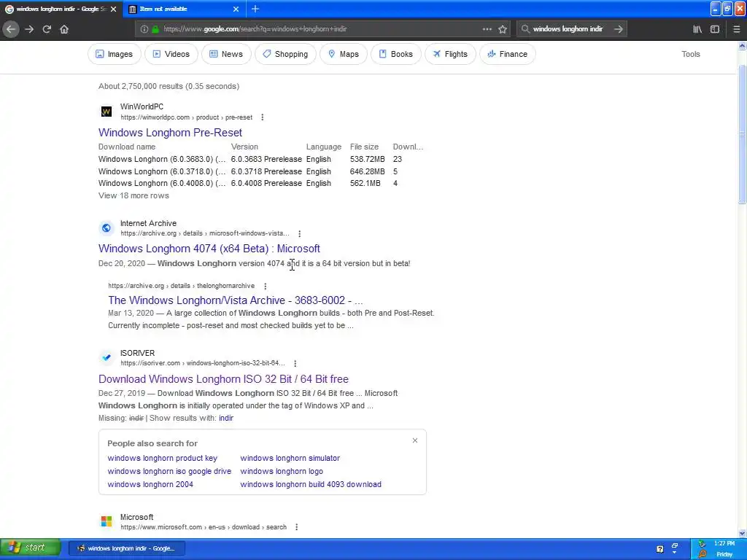This screenshot has height=560, width=747.
Task: Toggle the sidebar view icon
Action: coord(715,29)
